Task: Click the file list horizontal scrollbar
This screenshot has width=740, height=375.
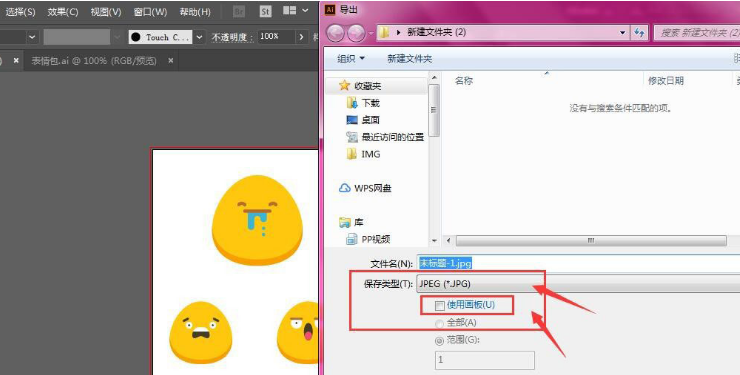Action: (x=591, y=241)
